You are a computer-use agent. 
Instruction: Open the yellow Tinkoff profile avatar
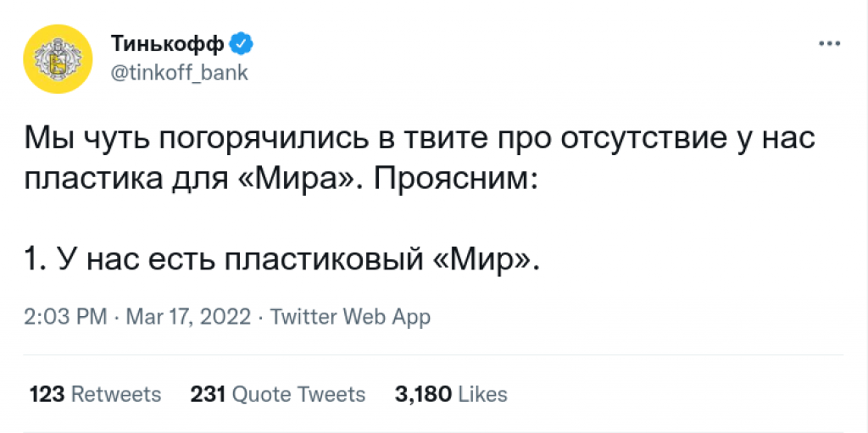pos(58,58)
